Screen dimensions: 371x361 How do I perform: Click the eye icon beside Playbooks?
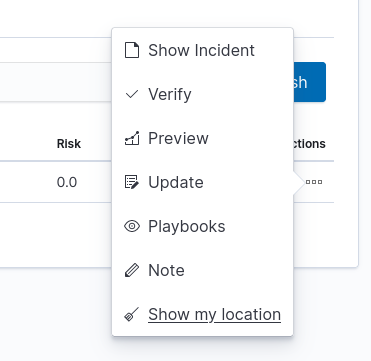[x=132, y=226]
